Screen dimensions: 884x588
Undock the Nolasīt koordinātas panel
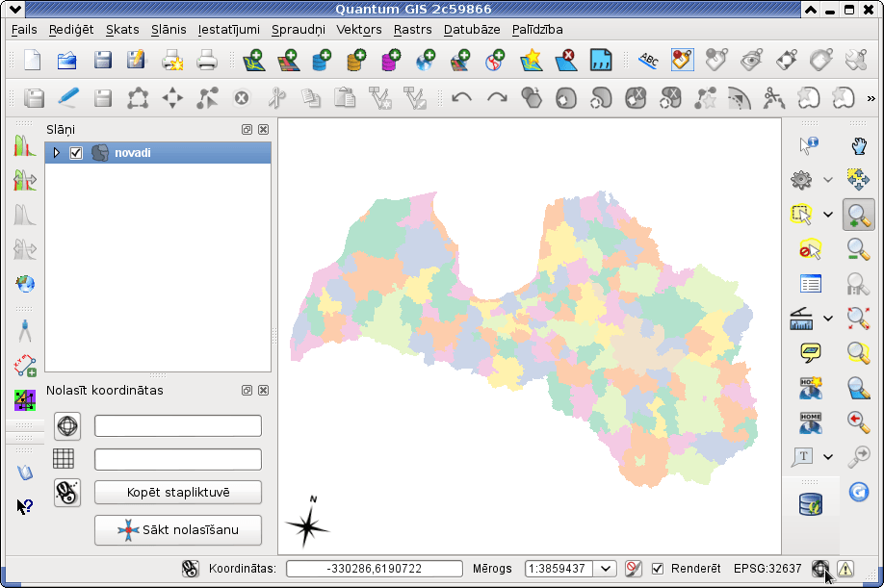247,391
